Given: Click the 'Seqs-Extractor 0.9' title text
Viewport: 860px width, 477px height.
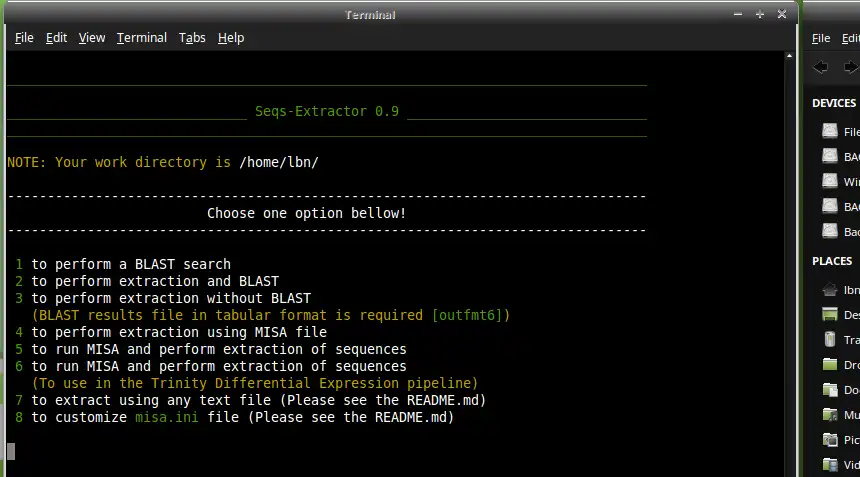Looking at the screenshot, I should pos(327,111).
